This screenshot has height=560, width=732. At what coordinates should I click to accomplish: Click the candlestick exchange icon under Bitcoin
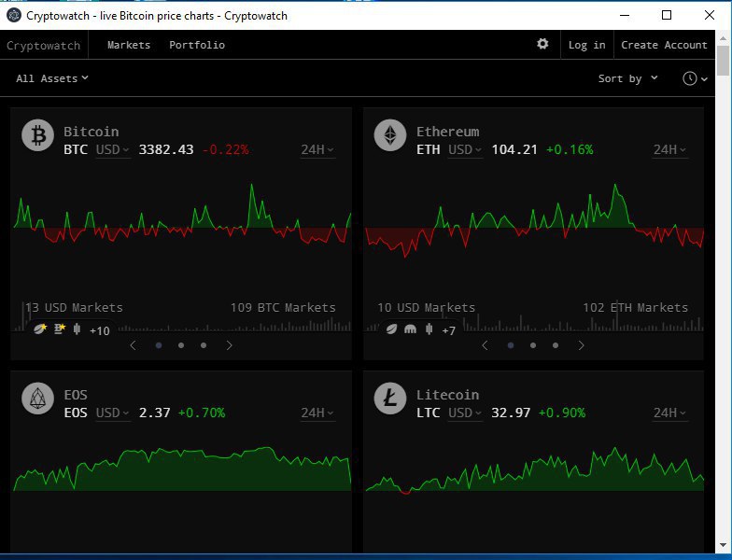pyautogui.click(x=77, y=329)
